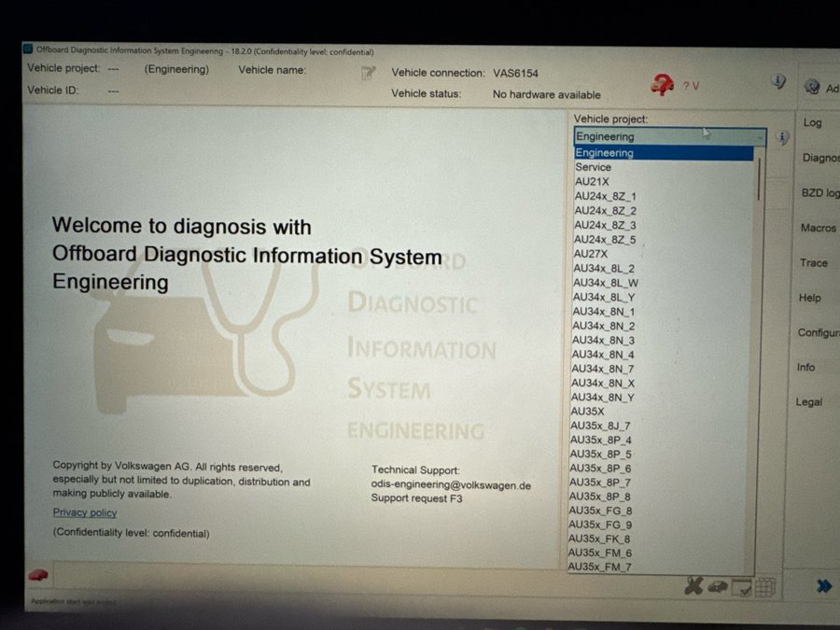
Task: Open the Macros menu in the right panel
Action: point(818,228)
